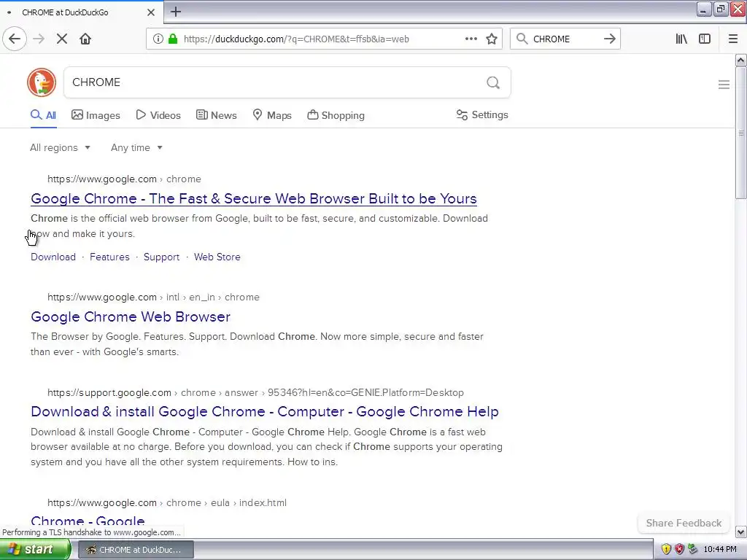Screen dimensions: 747x560
Task: Click the Chrome - Google result title
Action: (88, 521)
